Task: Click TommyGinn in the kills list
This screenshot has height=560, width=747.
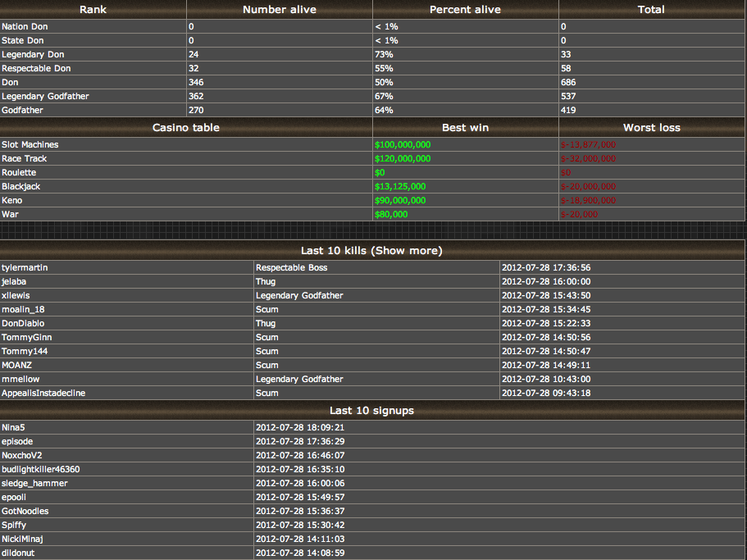Action: [27, 337]
